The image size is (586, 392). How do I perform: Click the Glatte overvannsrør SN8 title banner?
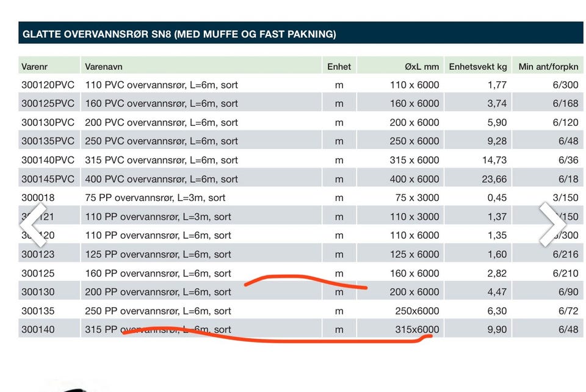point(301,33)
